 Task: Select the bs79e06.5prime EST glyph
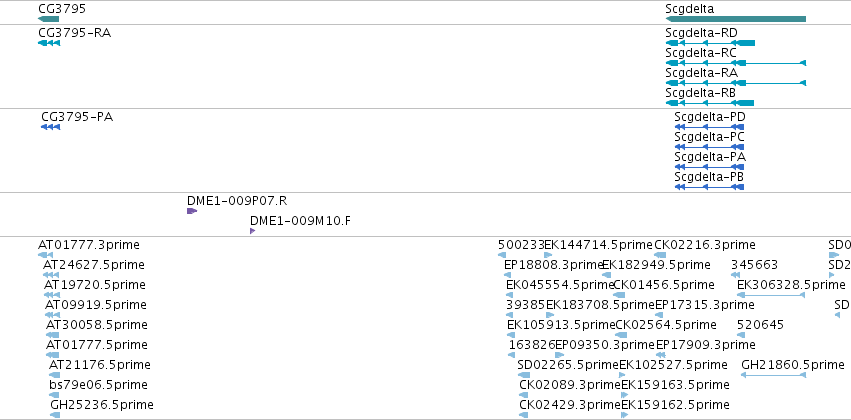(x=54, y=395)
